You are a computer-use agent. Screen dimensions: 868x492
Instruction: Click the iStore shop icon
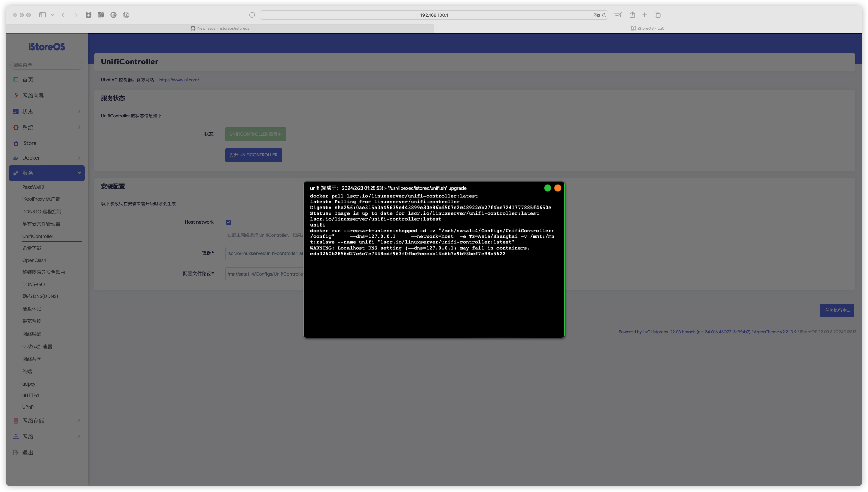coord(16,143)
